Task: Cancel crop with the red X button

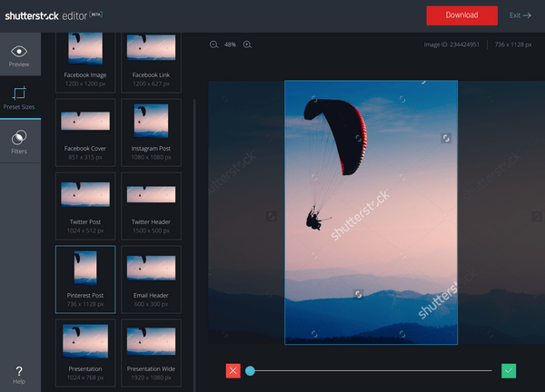Action: [233, 370]
